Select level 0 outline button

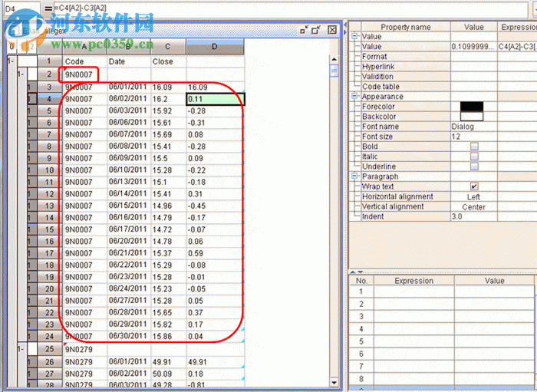coord(10,48)
